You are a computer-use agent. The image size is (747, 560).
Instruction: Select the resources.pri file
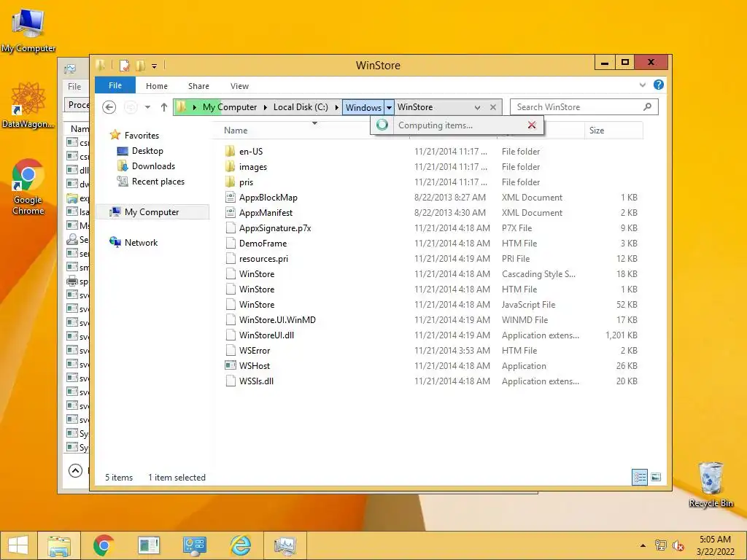point(263,259)
